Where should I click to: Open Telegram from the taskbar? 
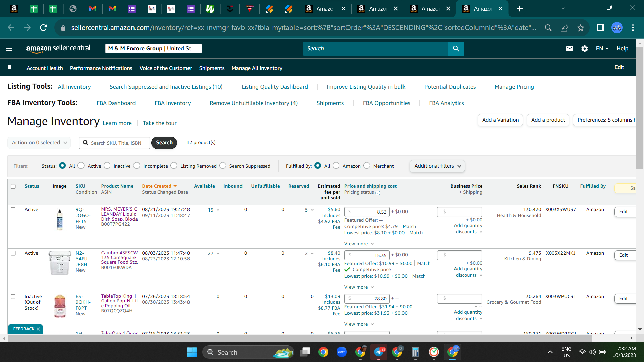click(x=379, y=352)
